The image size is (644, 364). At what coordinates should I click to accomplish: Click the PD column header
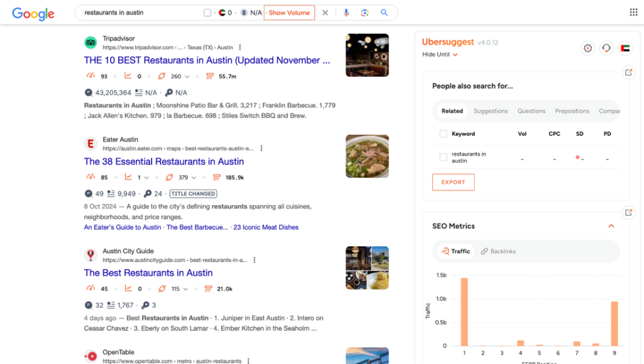click(x=607, y=134)
